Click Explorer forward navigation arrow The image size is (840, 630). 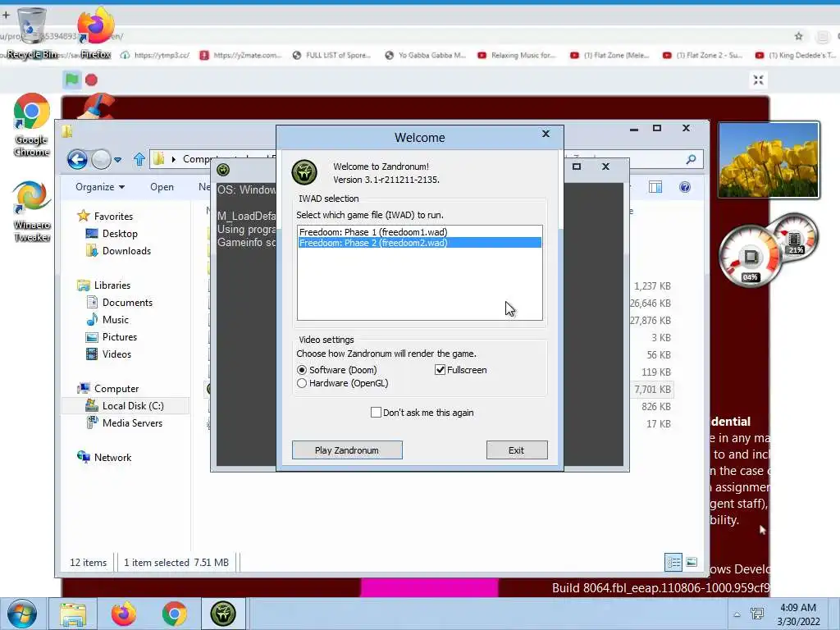(101, 159)
